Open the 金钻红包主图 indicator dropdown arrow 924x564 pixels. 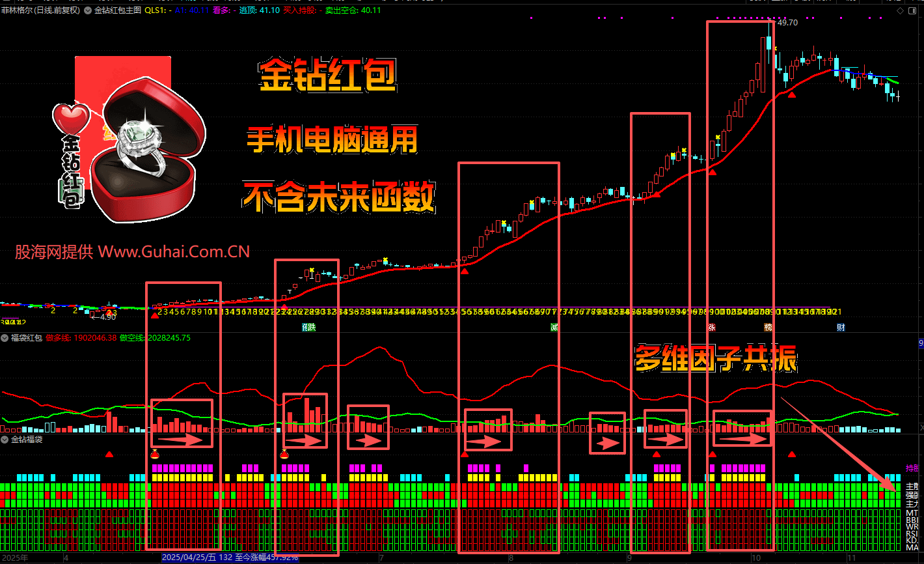(88, 10)
